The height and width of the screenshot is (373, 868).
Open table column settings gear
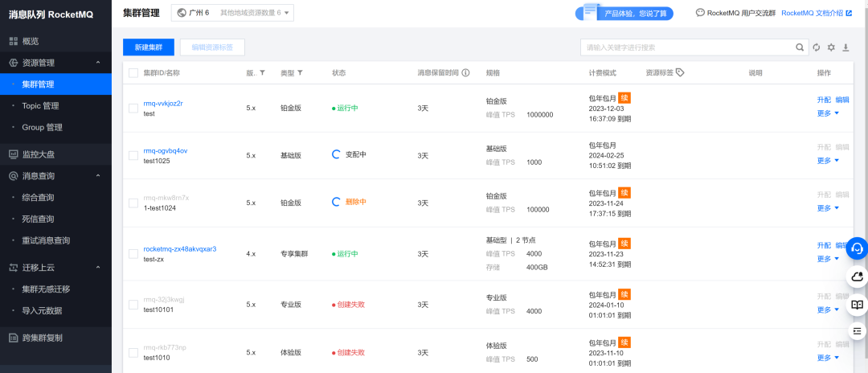[x=831, y=47]
